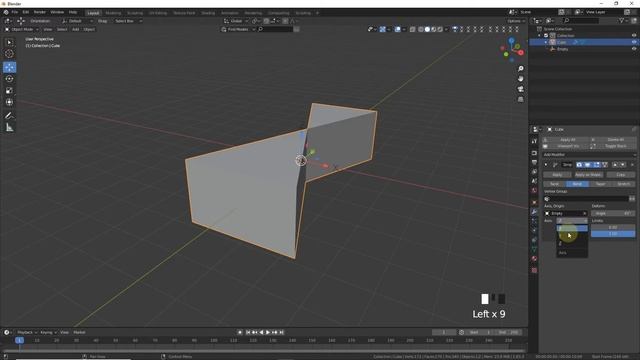Viewport: 640px width, 360px height.
Task: Select the Move tool in the toolbar
Action: point(9,67)
